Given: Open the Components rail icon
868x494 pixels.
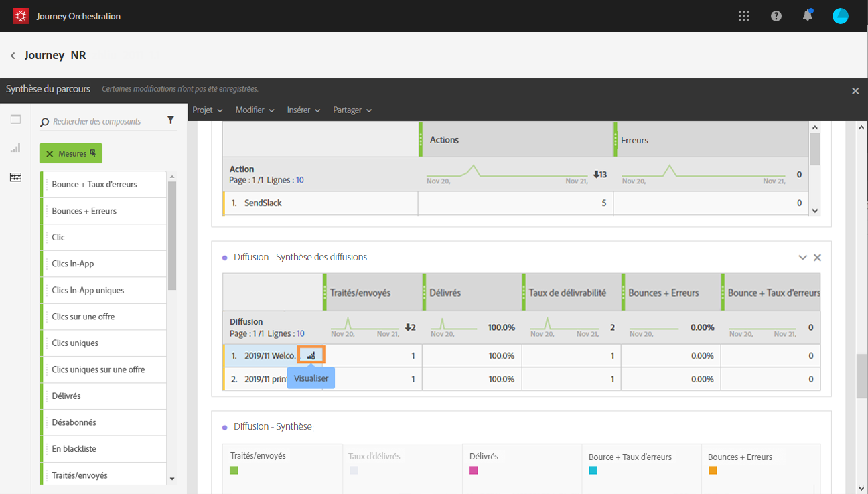Looking at the screenshot, I should [x=15, y=177].
